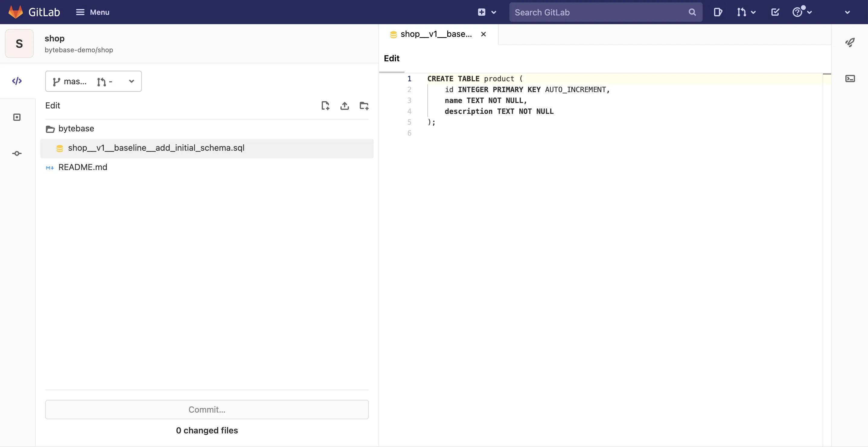This screenshot has width=868, height=447.
Task: Open the web terminal icon
Action: click(850, 79)
